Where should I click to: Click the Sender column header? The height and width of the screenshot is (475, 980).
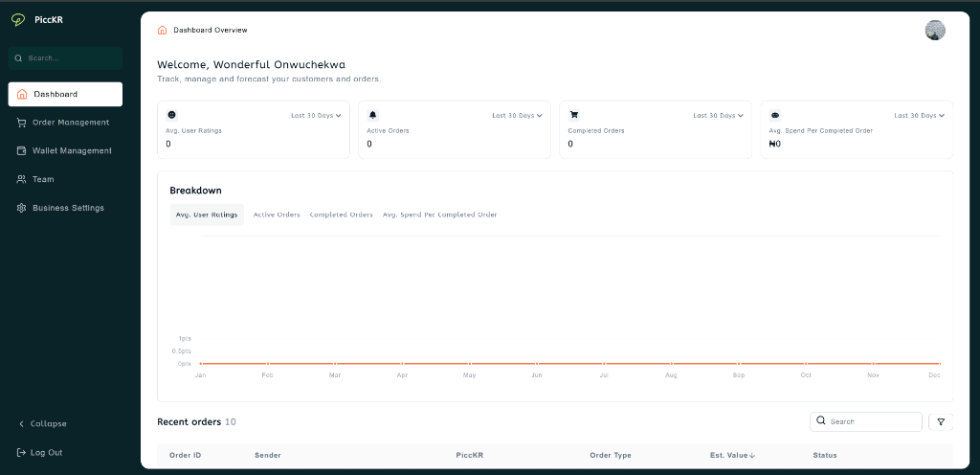(268, 456)
